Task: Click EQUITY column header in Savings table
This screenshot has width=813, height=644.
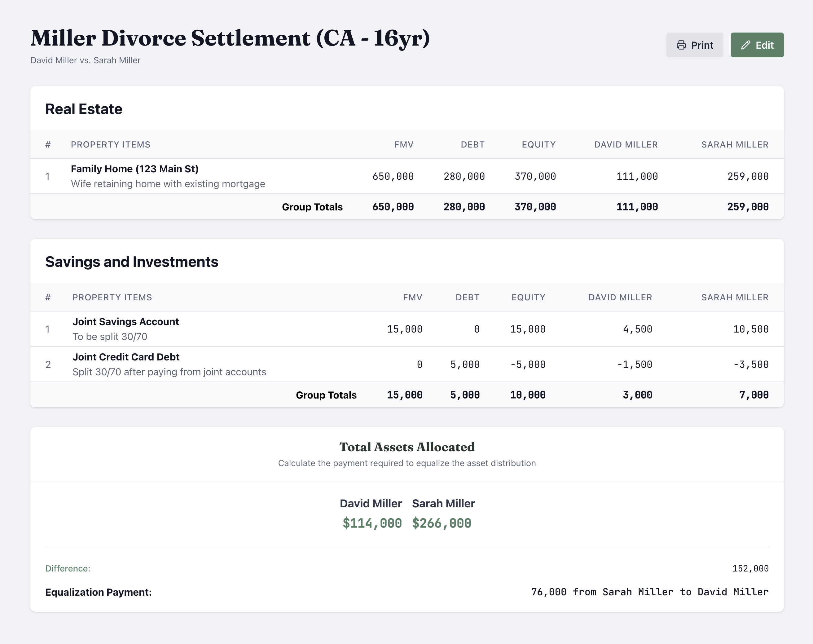Action: pyautogui.click(x=528, y=297)
